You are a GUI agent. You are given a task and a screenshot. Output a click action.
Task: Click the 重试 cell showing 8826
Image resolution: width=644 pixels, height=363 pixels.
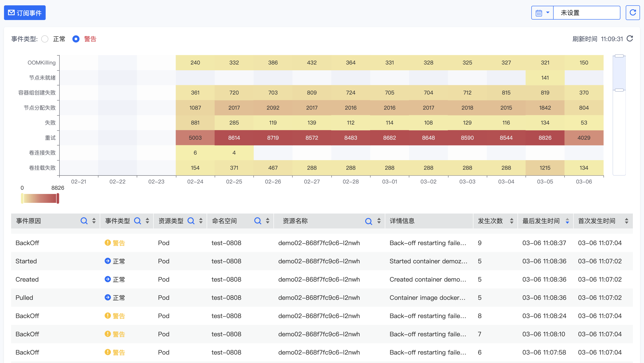click(x=545, y=137)
